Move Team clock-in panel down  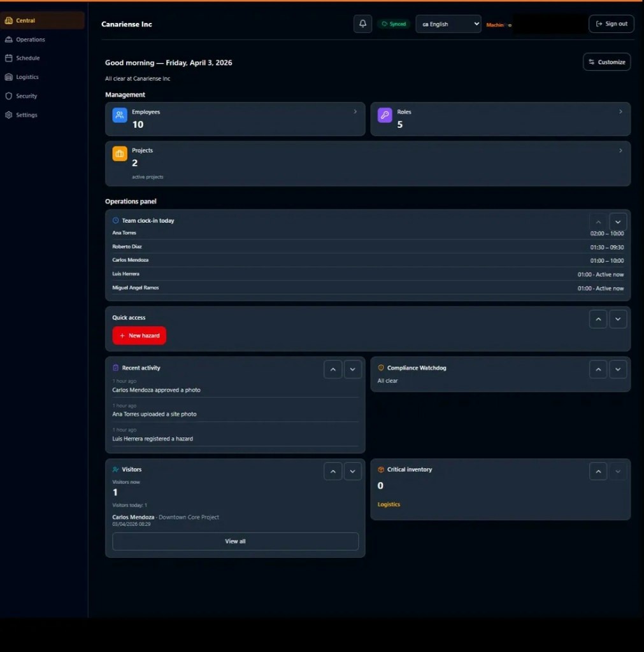618,222
